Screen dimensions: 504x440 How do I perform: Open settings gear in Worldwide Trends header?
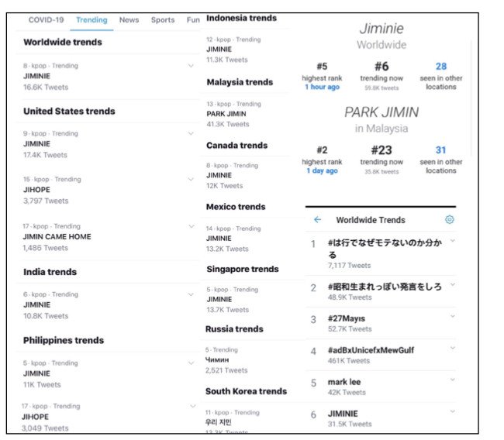tap(450, 219)
